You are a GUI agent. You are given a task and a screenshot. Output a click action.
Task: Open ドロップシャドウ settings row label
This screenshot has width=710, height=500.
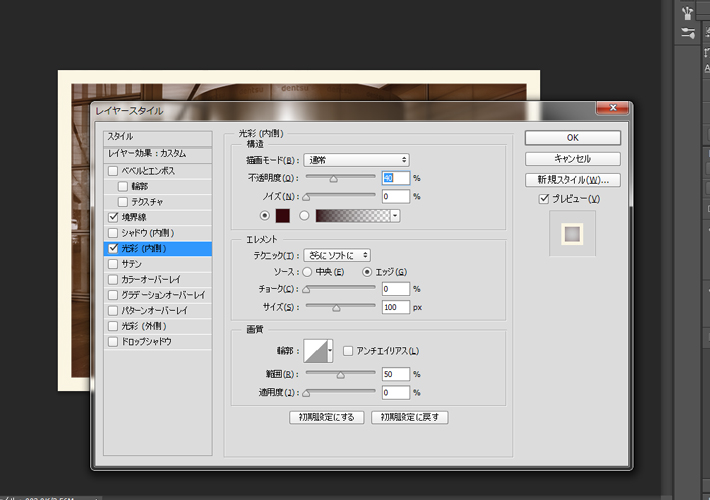146,341
